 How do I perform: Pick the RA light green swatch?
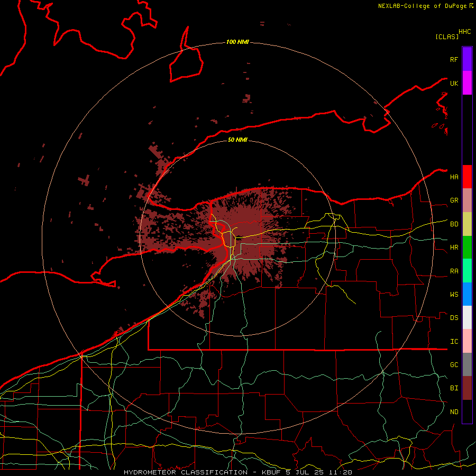click(467, 271)
